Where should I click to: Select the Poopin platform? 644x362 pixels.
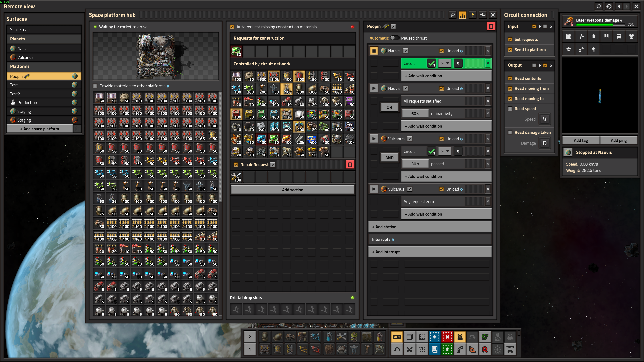pyautogui.click(x=44, y=76)
